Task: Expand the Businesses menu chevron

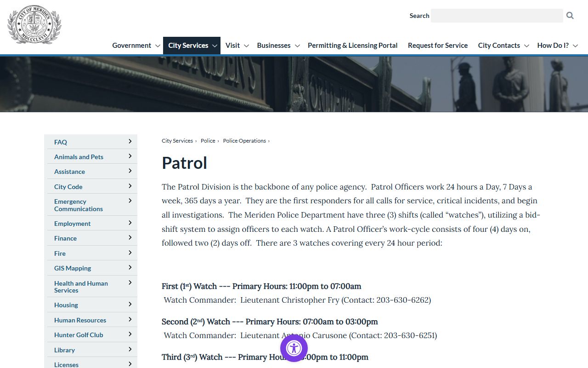Action: click(x=297, y=46)
